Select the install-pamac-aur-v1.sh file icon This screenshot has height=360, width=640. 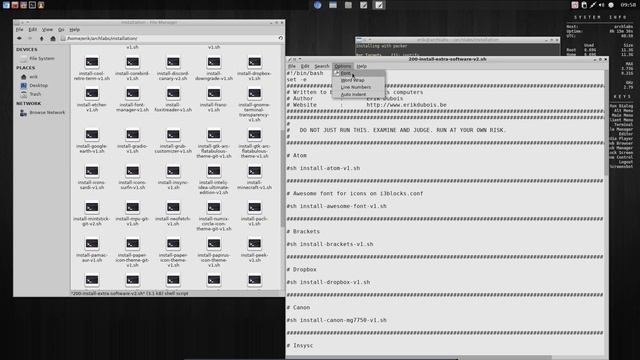[92, 244]
